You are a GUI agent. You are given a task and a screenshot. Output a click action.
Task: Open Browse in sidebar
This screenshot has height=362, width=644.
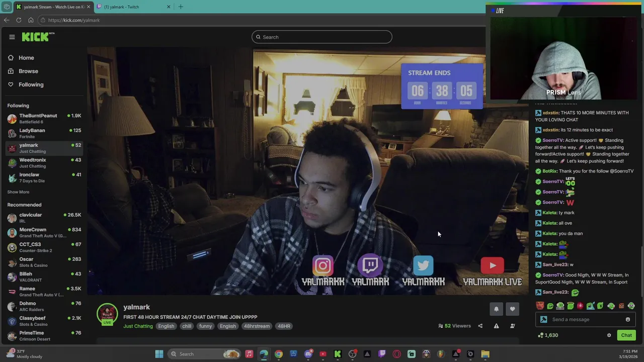[28, 71]
